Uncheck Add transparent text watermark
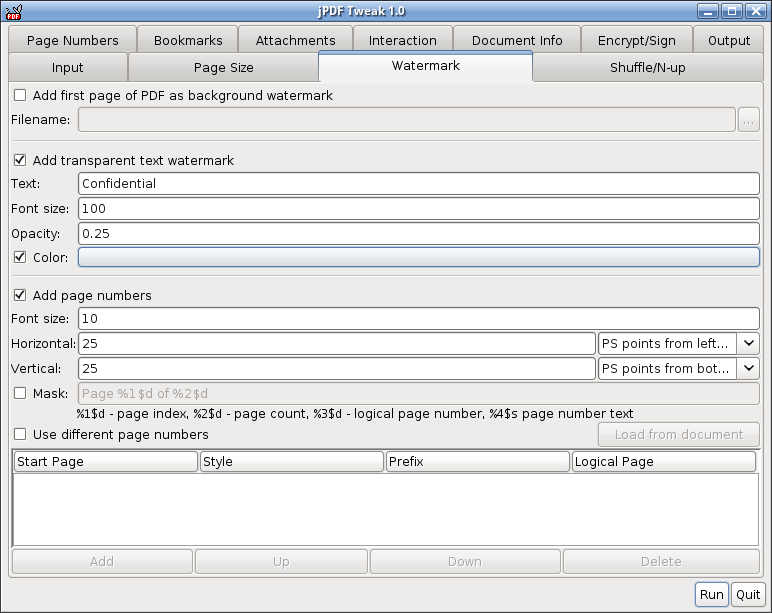This screenshot has width=772, height=613. 20,160
